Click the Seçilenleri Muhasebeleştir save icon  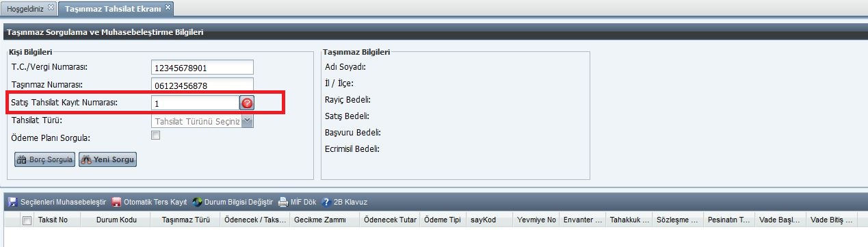[x=12, y=203]
